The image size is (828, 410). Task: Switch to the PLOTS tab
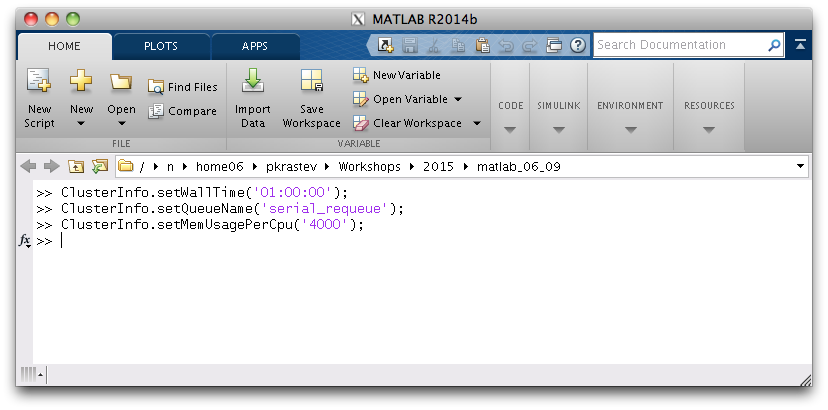point(160,46)
